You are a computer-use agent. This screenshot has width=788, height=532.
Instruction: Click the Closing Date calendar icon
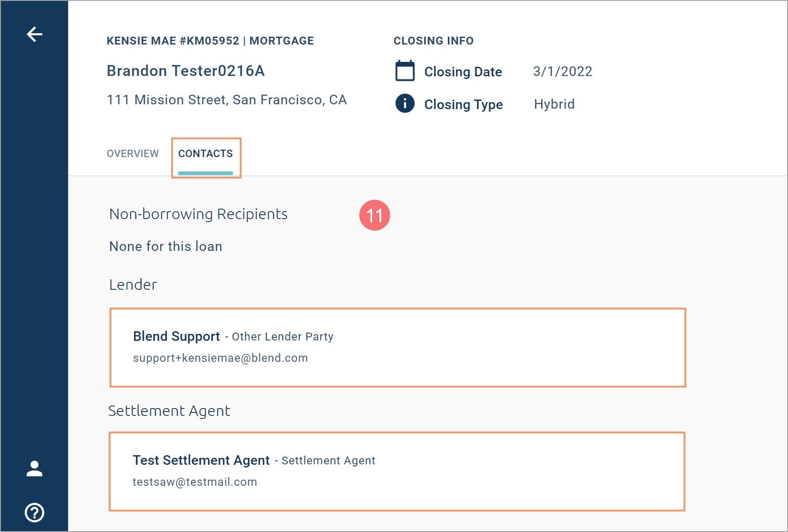pyautogui.click(x=405, y=71)
